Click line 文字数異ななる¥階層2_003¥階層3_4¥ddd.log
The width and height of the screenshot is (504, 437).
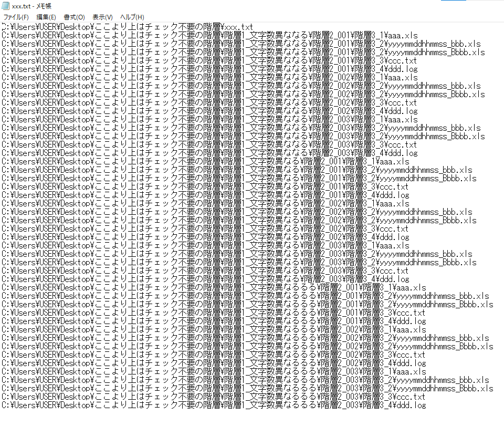(x=209, y=153)
